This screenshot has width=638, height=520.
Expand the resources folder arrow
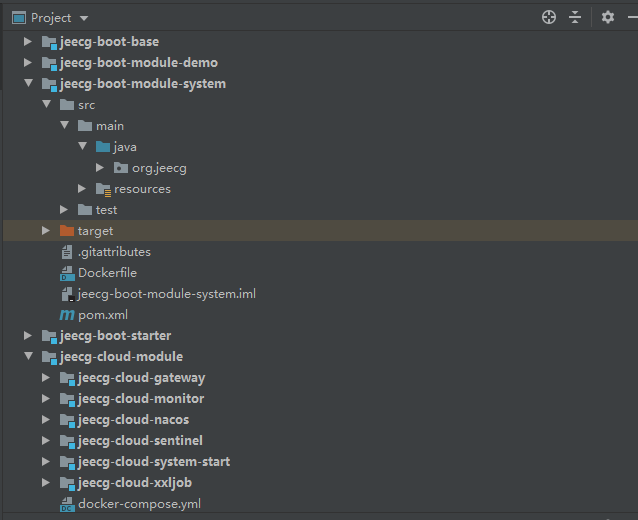click(83, 189)
